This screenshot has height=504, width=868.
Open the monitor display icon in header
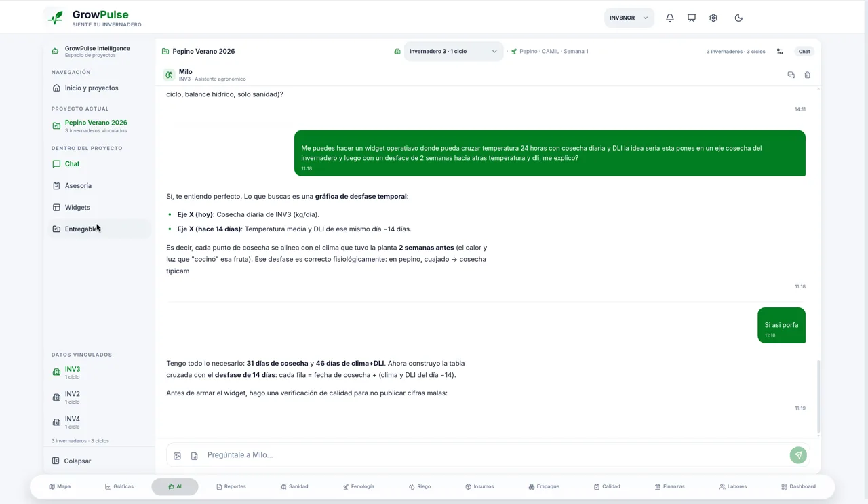coord(692,18)
